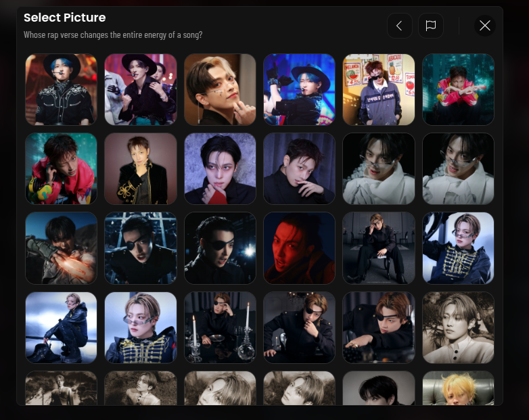Select the close-up navy jacket with gold braiding
This screenshot has height=420, width=529.
(x=141, y=327)
